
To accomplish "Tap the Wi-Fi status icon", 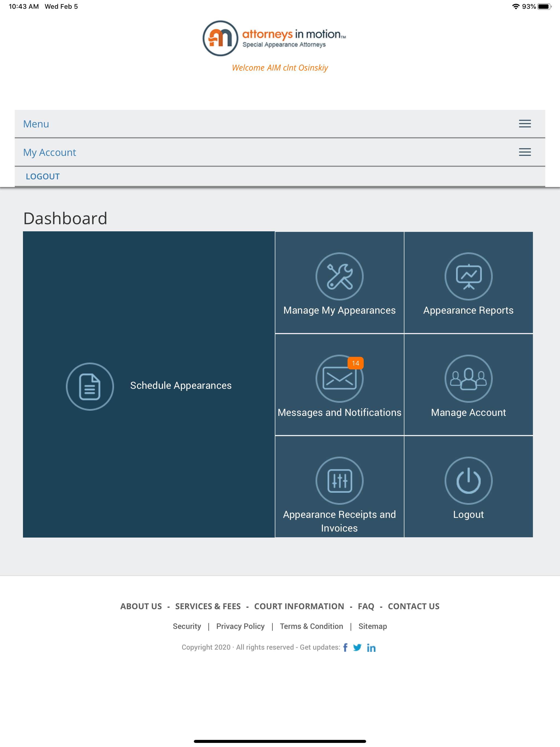I will click(515, 6).
